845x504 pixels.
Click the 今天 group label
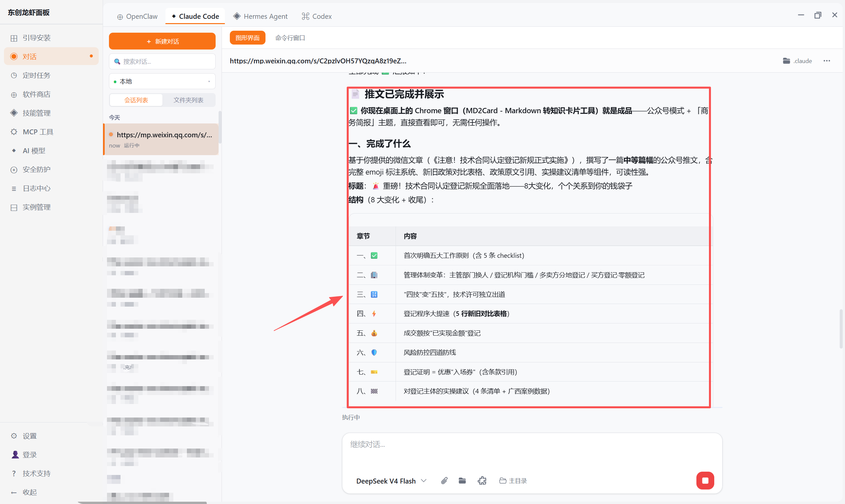click(x=114, y=118)
